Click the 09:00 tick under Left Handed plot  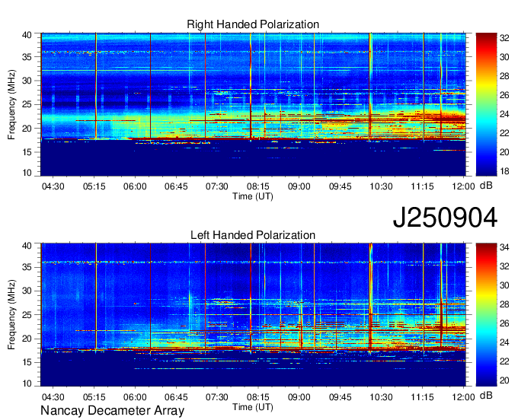pos(299,397)
